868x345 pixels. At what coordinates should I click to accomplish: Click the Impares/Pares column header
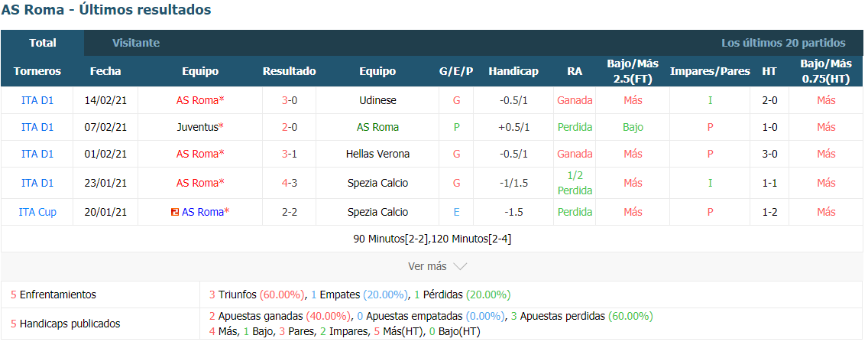point(711,71)
